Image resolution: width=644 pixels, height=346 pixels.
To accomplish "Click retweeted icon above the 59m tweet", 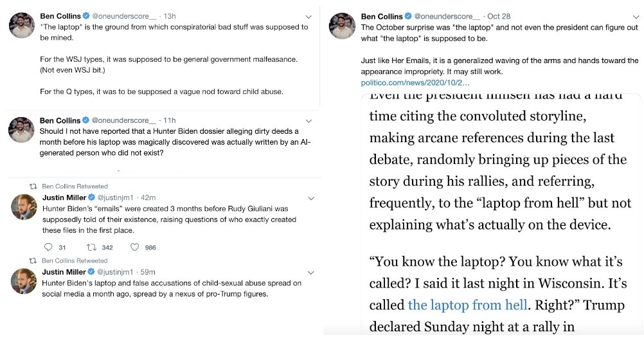I will pyautogui.click(x=33, y=260).
